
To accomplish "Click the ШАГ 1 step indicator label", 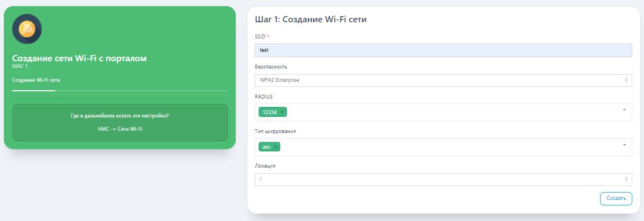I will click(x=20, y=66).
